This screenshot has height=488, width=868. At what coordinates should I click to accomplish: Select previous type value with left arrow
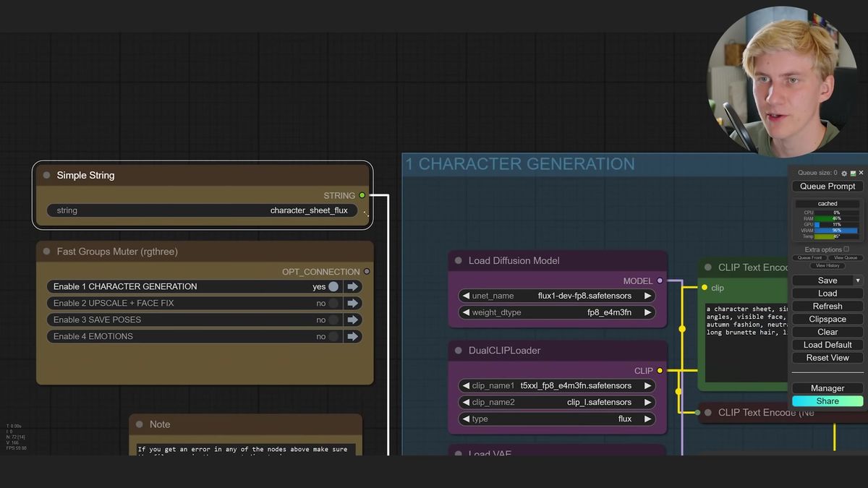465,419
